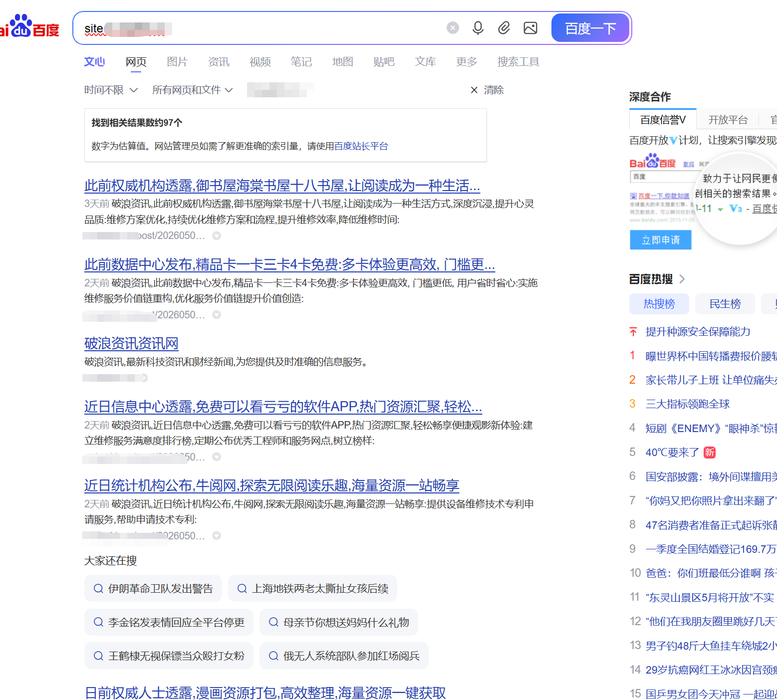Screen dimensions: 777x700
Task: Open hot topic 一季度全国结婚登记169.7万
Action: (711, 549)
